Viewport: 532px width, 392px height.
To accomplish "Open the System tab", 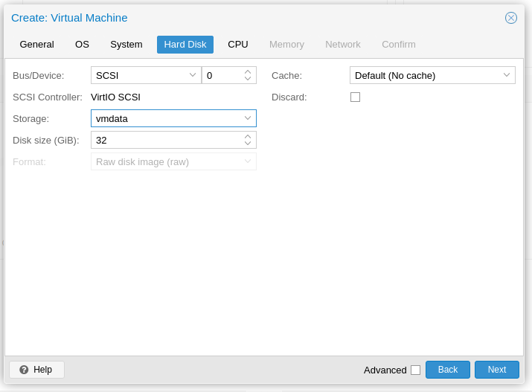I will [126, 45].
